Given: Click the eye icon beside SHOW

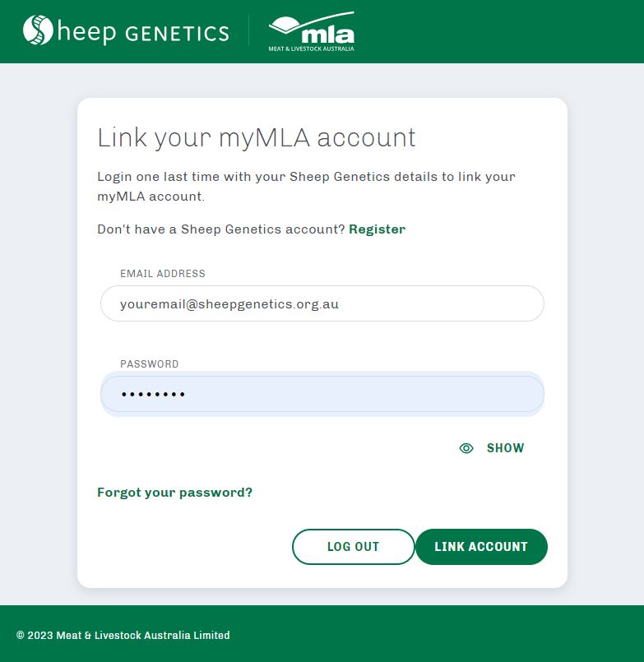Looking at the screenshot, I should click(x=466, y=448).
